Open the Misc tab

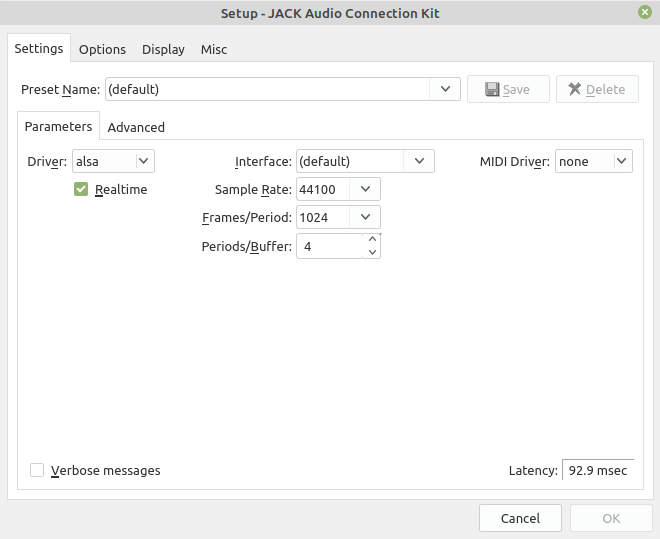click(214, 49)
